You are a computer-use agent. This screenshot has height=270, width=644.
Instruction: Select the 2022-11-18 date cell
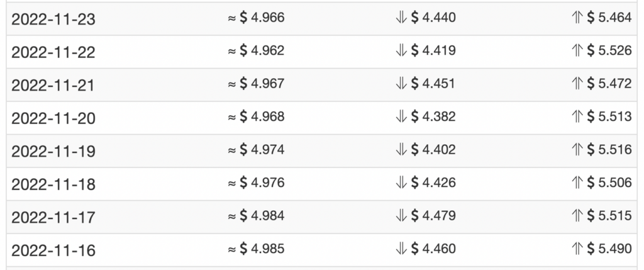click(x=53, y=184)
